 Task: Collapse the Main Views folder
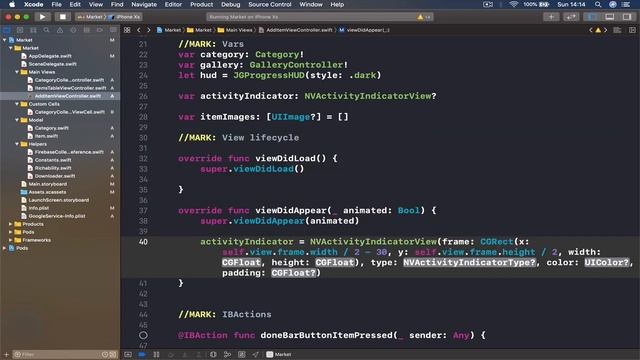click(17, 72)
